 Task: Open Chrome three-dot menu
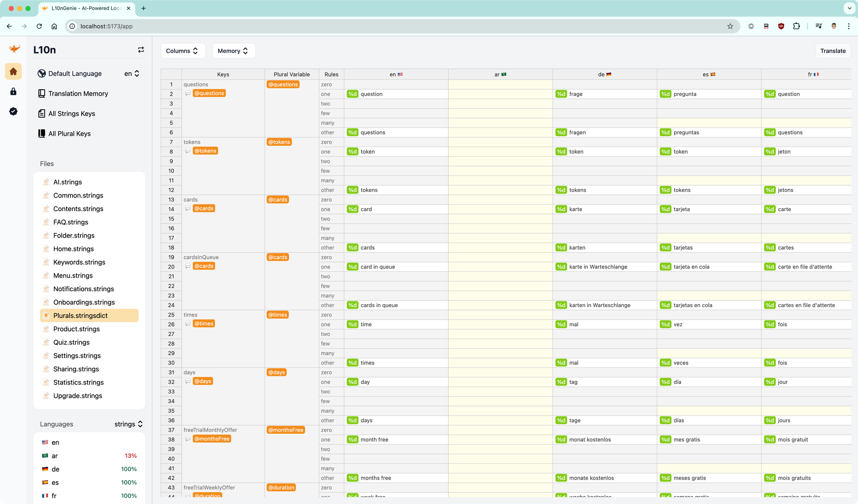point(849,26)
